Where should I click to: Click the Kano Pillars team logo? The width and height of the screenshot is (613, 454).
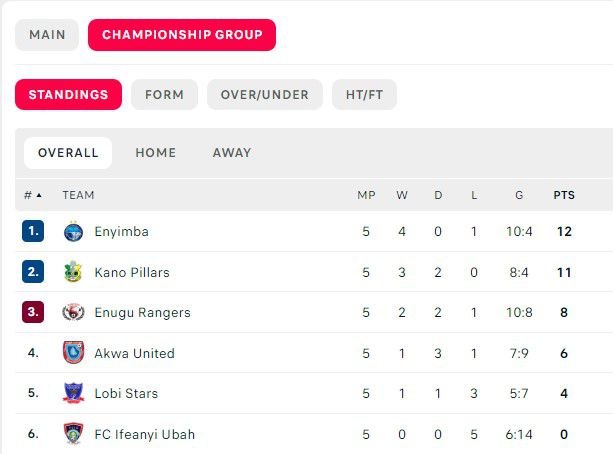(x=73, y=272)
